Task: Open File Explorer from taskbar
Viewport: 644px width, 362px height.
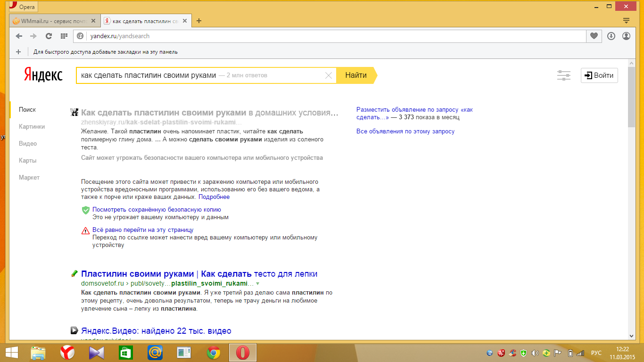Action: tap(39, 353)
